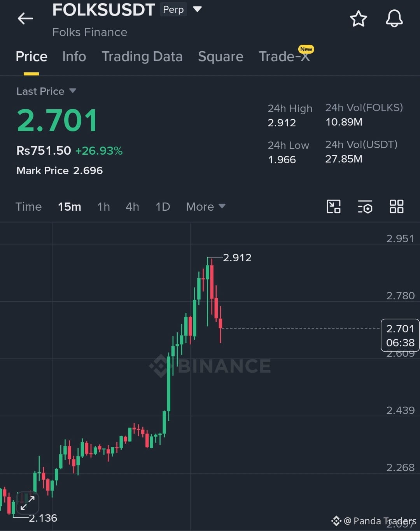Image resolution: width=420 pixels, height=531 pixels.
Task: Open price alert bell icon
Action: click(x=394, y=19)
